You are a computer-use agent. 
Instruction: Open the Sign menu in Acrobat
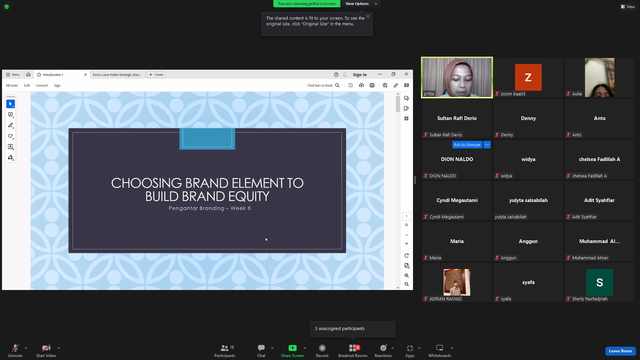point(57,85)
